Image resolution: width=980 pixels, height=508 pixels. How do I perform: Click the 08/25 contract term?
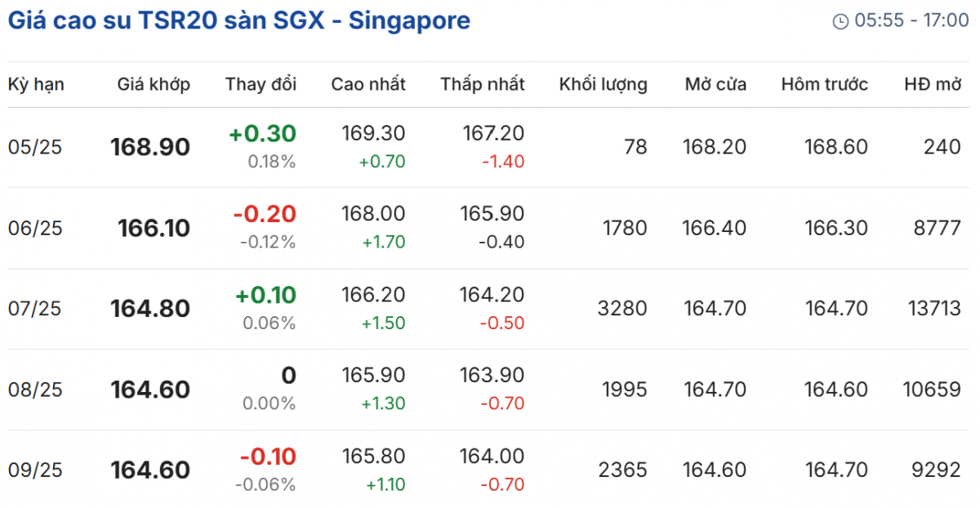(x=35, y=390)
